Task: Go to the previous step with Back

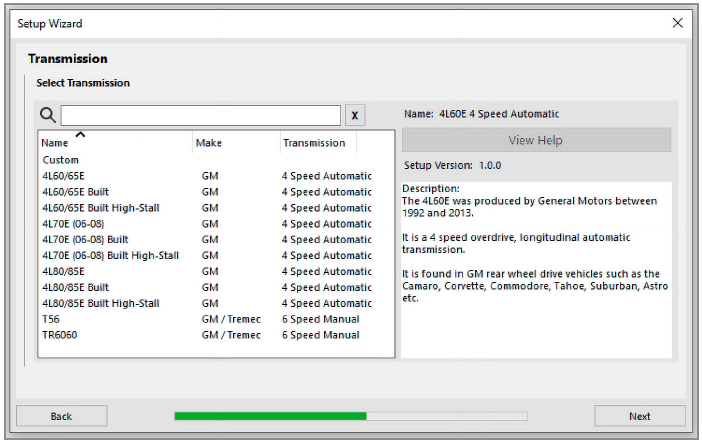Action: 62,416
